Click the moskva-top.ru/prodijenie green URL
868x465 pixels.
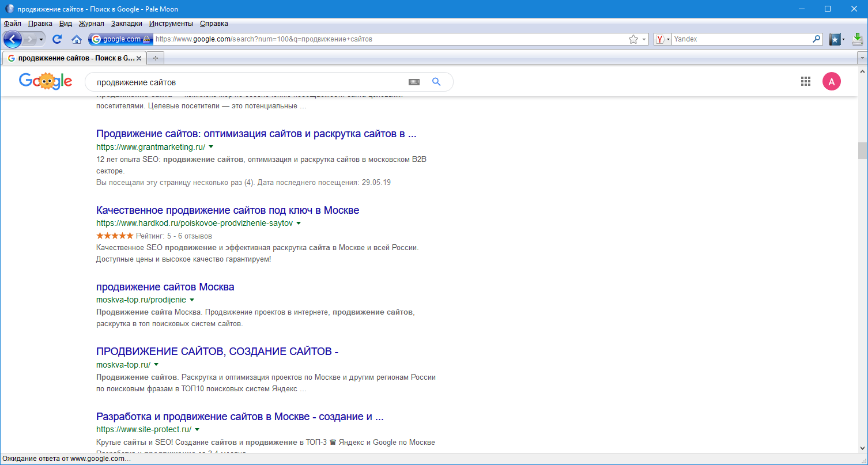pos(141,300)
